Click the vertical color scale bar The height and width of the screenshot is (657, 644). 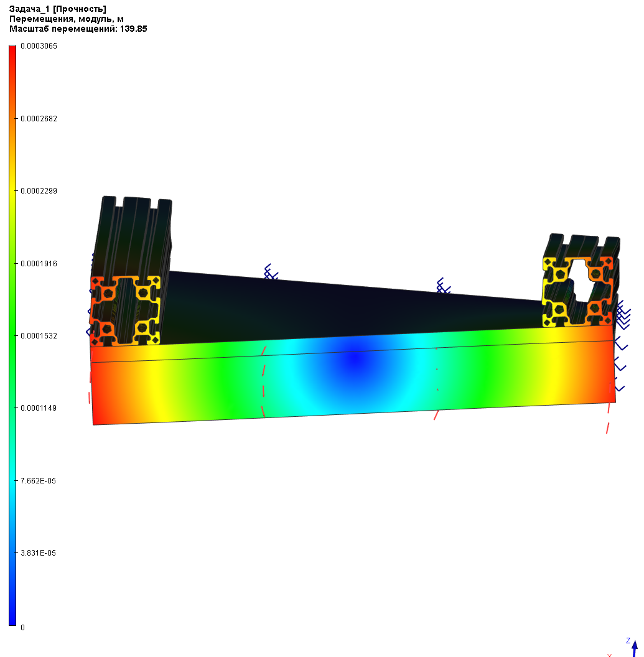12,335
